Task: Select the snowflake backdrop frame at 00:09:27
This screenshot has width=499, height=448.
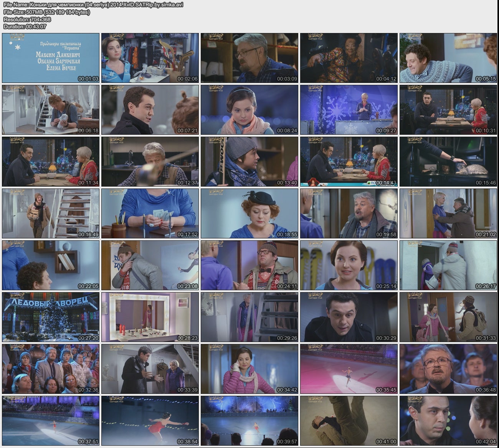Action: point(349,110)
